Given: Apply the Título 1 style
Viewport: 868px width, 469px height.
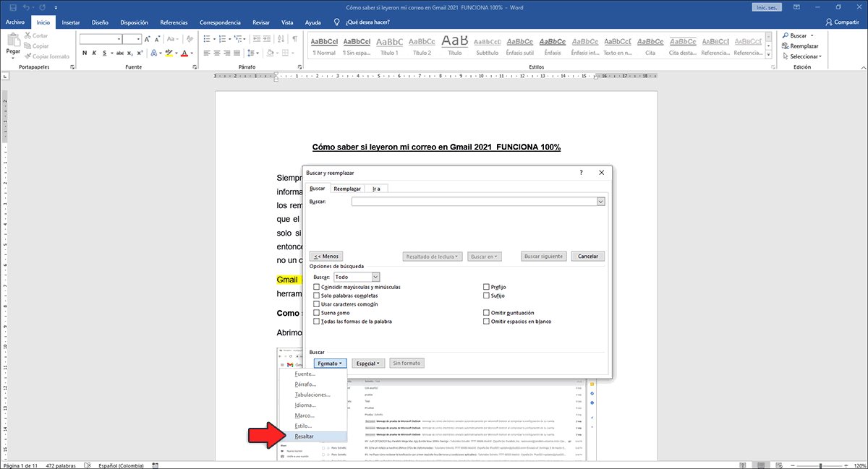Looking at the screenshot, I should 390,45.
